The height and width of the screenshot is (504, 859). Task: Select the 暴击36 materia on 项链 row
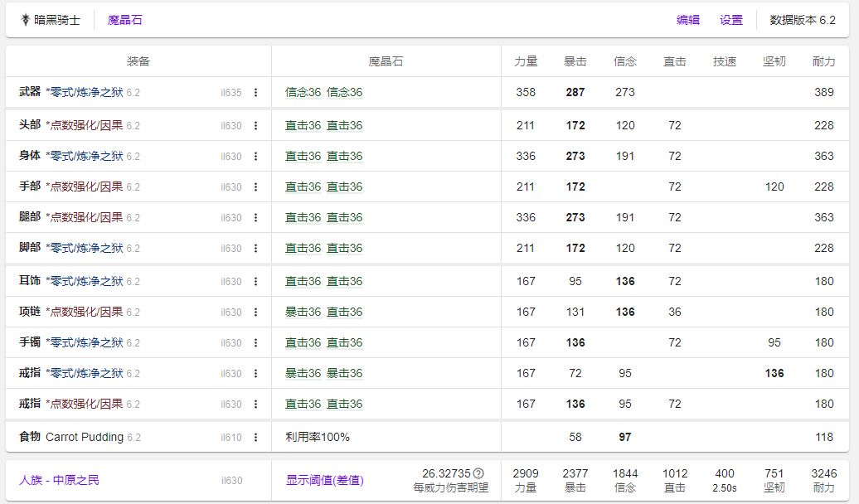click(303, 312)
